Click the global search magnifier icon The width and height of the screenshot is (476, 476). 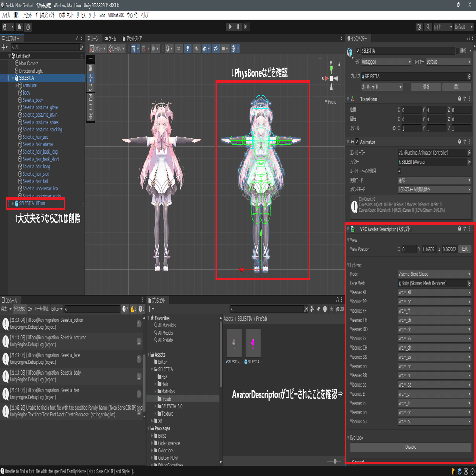point(428,27)
